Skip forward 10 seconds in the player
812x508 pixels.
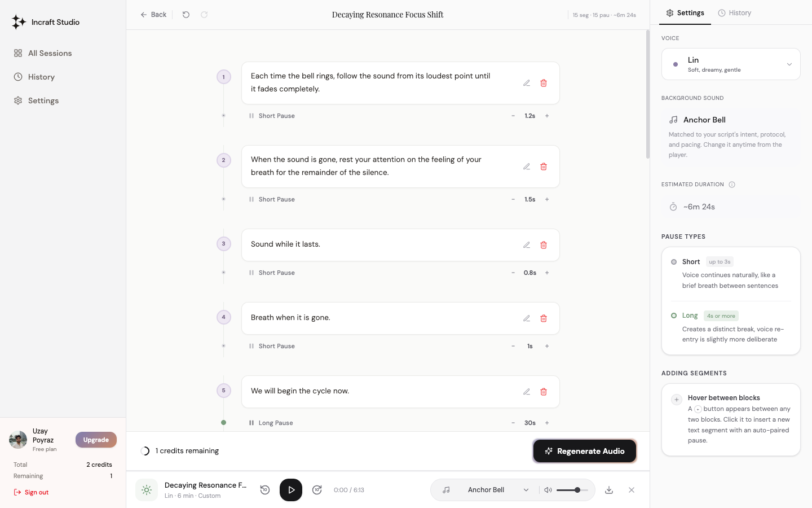pyautogui.click(x=317, y=490)
